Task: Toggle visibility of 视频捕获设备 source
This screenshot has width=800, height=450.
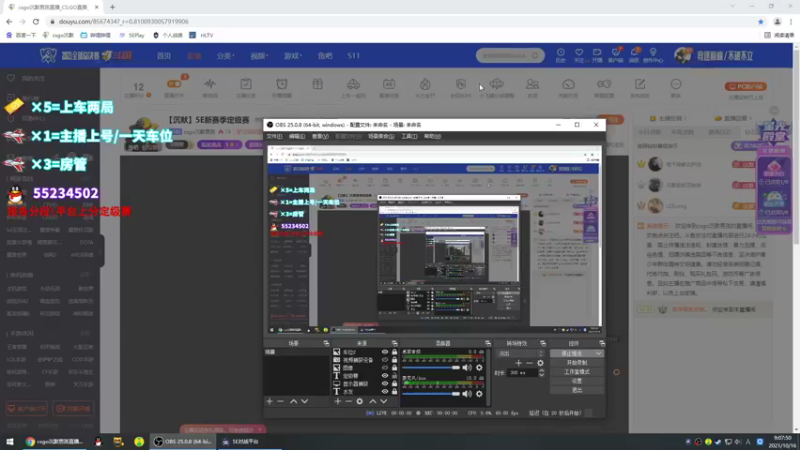Action: (385, 360)
